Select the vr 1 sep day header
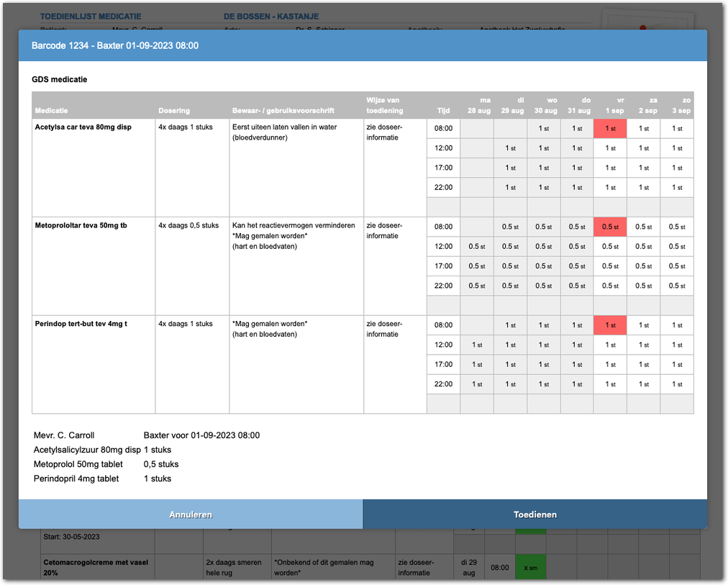The image size is (728, 585). 610,106
